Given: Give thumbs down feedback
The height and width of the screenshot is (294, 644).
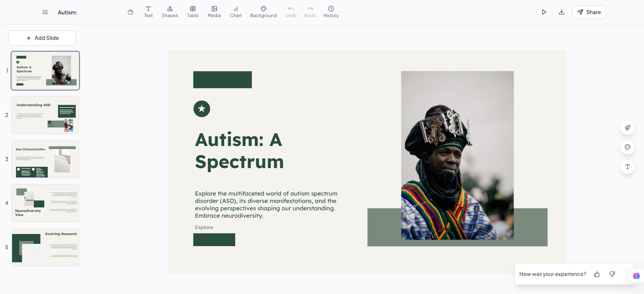Looking at the screenshot, I should pos(612,274).
